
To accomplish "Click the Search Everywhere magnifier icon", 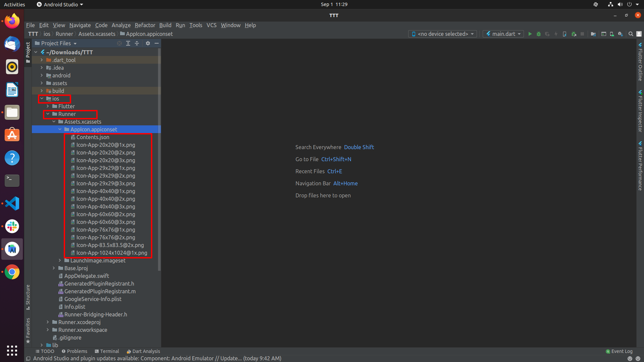I will pyautogui.click(x=631, y=34).
